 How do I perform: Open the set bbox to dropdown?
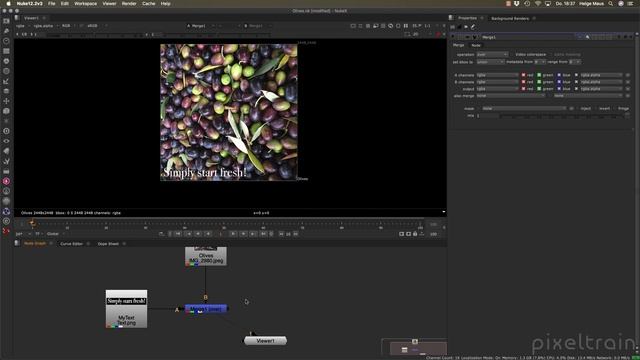490,62
